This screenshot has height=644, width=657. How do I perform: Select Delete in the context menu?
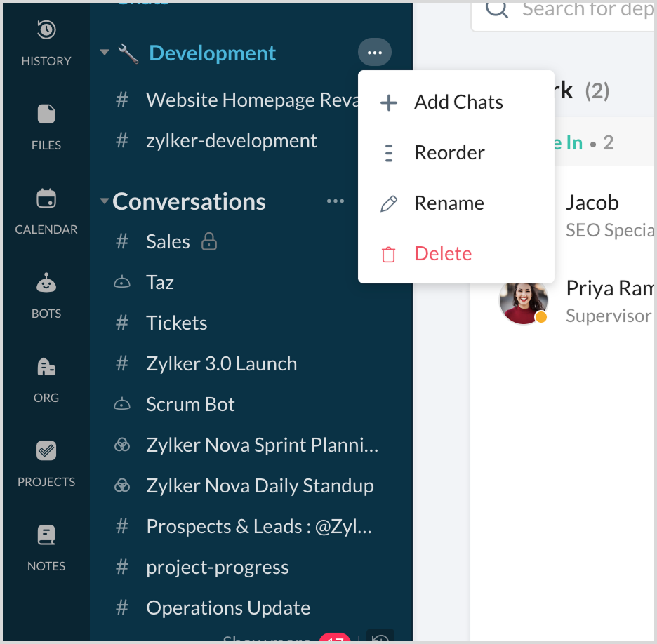tap(442, 254)
